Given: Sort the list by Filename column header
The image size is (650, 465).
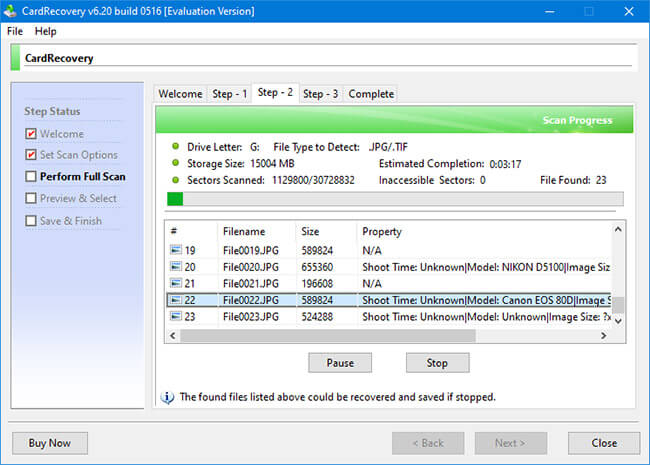Looking at the screenshot, I should click(244, 231).
